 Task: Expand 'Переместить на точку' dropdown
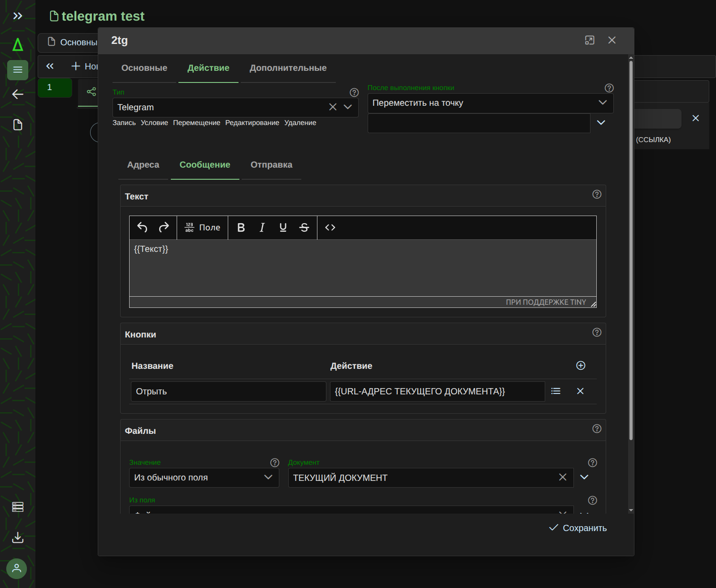click(x=603, y=103)
